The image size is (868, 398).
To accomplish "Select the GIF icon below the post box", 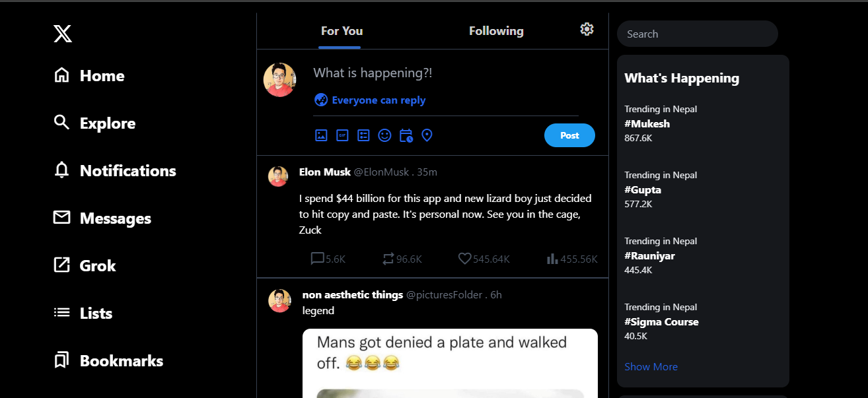I will [x=342, y=135].
